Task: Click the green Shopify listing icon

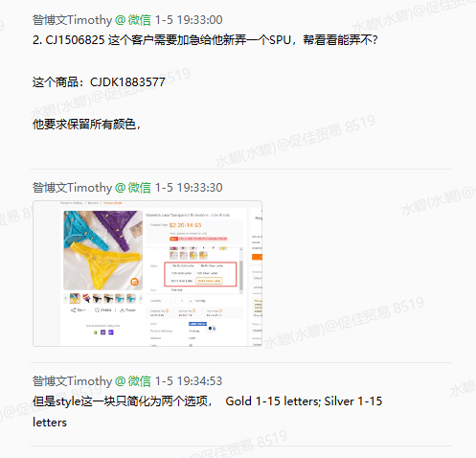Action: coord(95,332)
